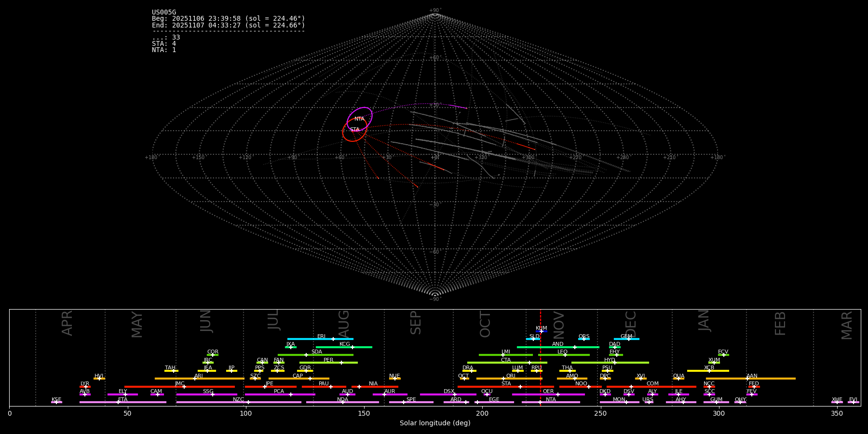Click the LEO shower label
Image resolution: width=868 pixels, height=434 pixels.
pos(562,352)
